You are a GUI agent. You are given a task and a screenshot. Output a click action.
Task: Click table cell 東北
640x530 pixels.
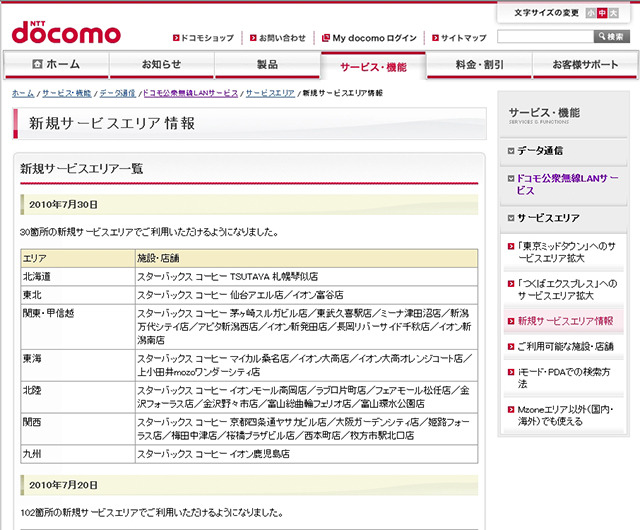78,295
